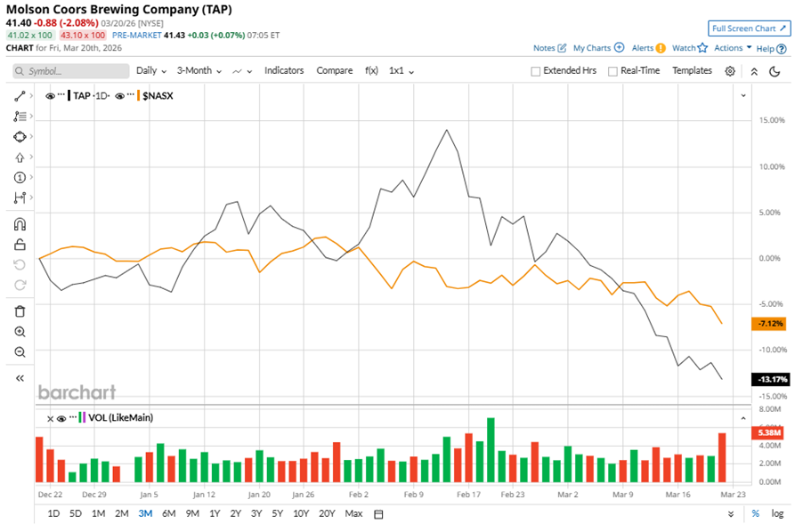Hide the VOL indicator eye icon
Viewport: 803px width, 532px height.
point(61,418)
